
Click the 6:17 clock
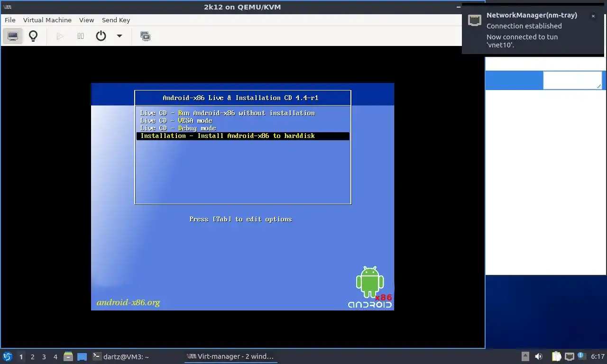598,356
